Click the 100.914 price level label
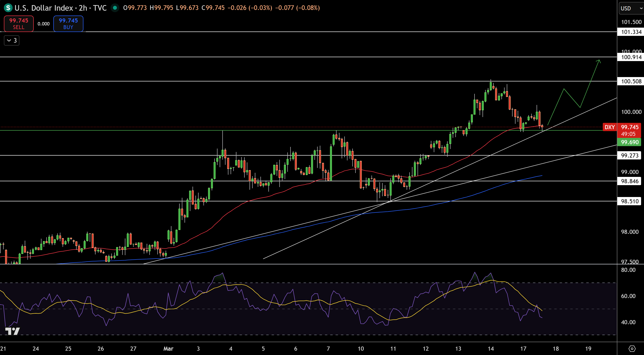The height and width of the screenshot is (355, 644). tap(631, 57)
